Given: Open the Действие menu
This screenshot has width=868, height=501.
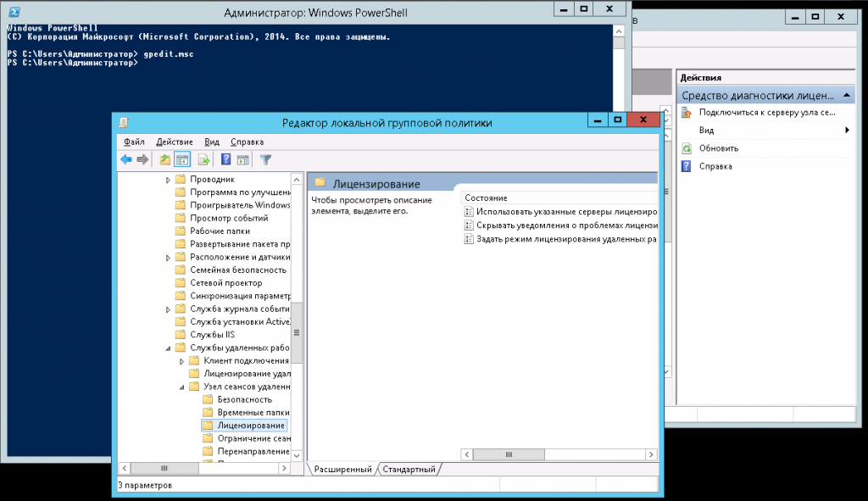Looking at the screenshot, I should 174,142.
